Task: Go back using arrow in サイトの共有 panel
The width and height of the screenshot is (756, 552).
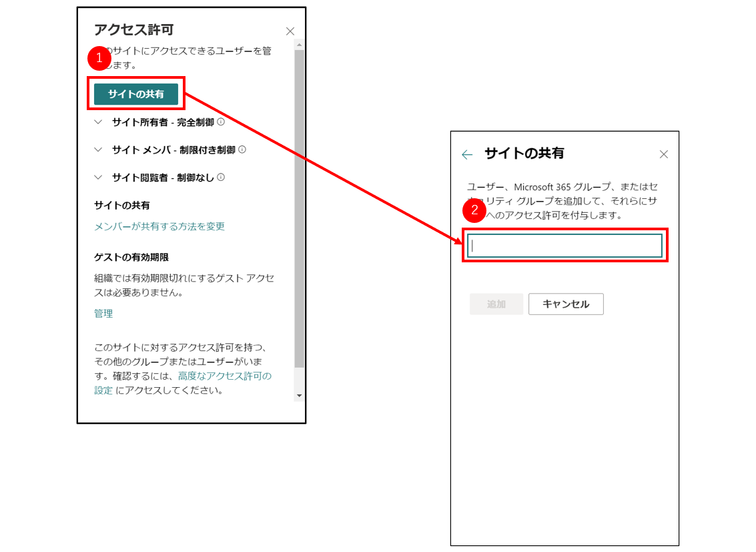Action: pyautogui.click(x=467, y=154)
